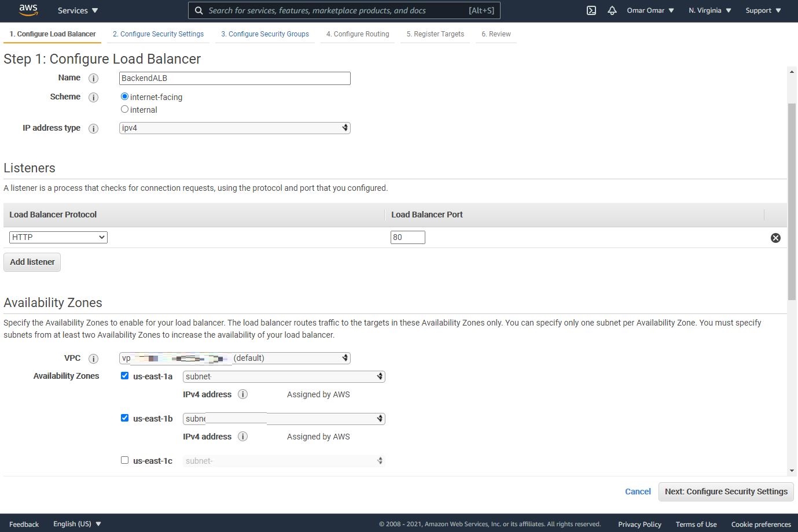Viewport: 798px width, 532px height.
Task: Open Omar Omar account menu
Action: coord(650,10)
